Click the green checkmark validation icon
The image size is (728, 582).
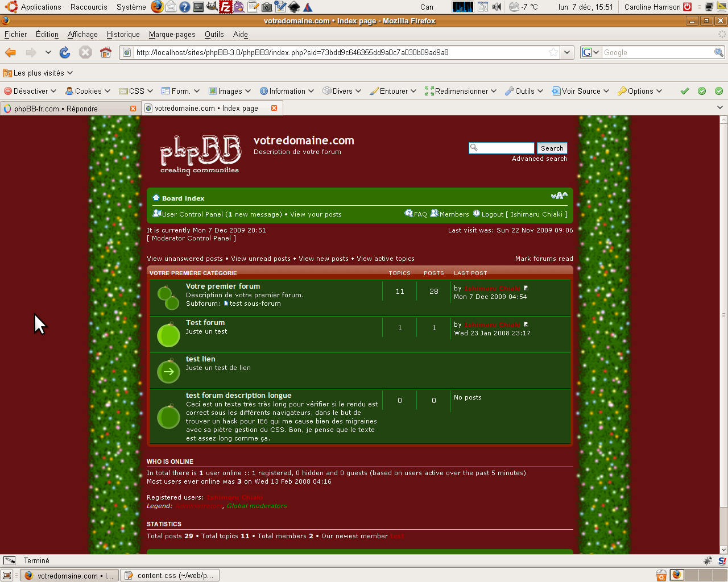685,91
